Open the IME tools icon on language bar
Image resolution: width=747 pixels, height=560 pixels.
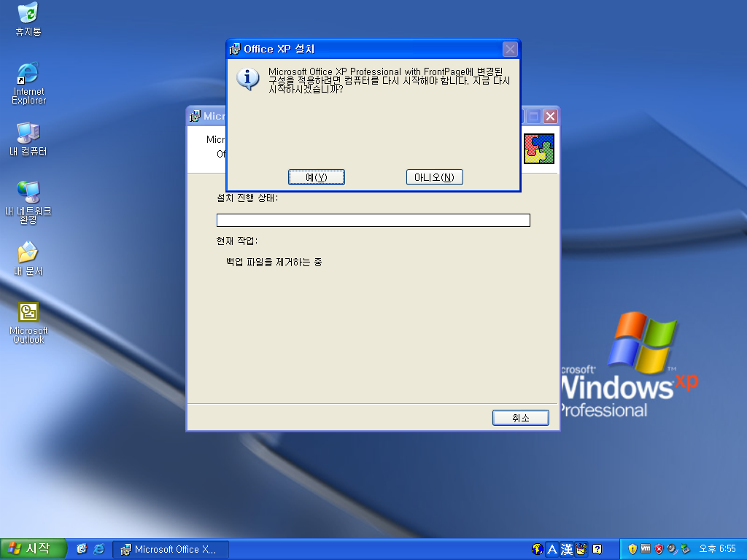pos(581,550)
